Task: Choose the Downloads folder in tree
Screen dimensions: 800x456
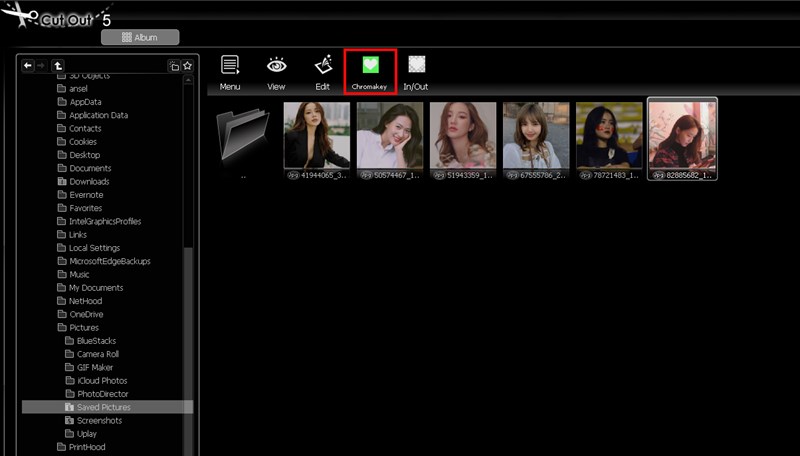Action: click(89, 181)
